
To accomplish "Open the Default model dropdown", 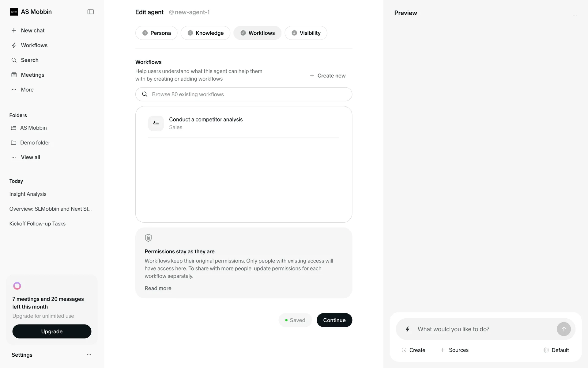I will 556,350.
